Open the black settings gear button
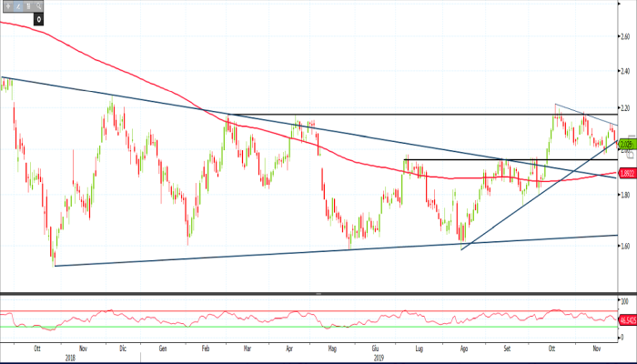The height and width of the screenshot is (364, 637). (39, 17)
